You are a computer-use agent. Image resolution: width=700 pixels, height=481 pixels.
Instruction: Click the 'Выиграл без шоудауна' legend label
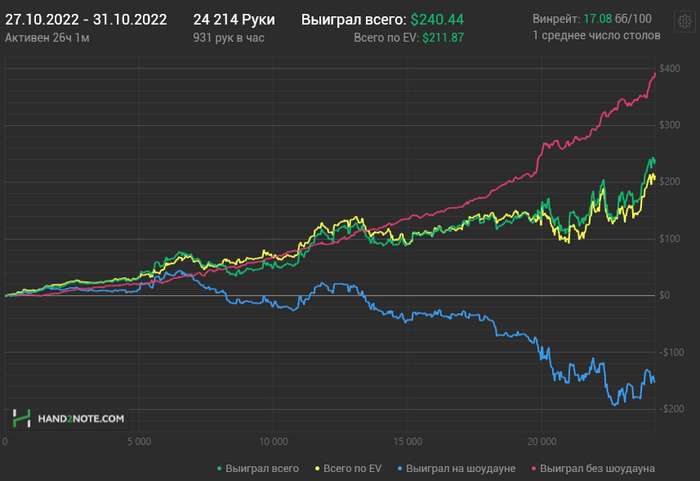click(597, 468)
